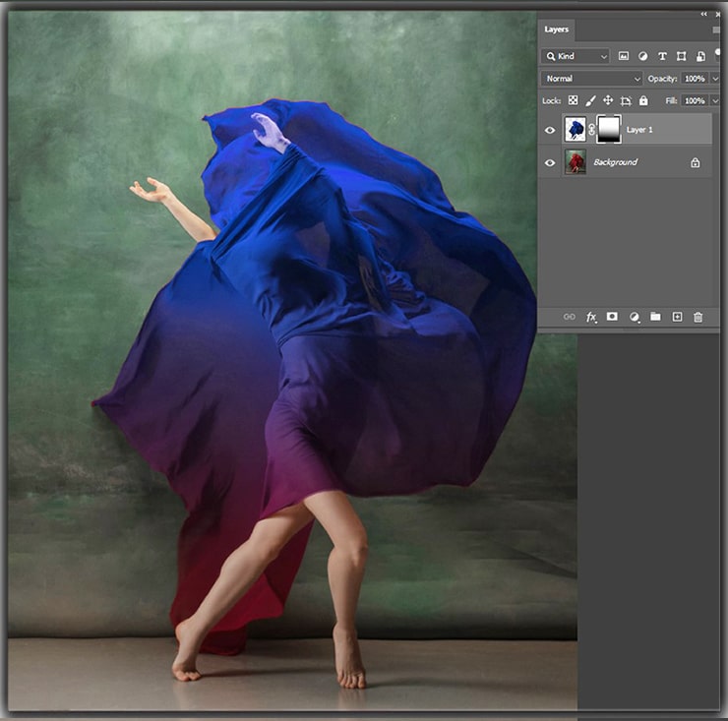Create a new layer plus icon

pos(678,317)
